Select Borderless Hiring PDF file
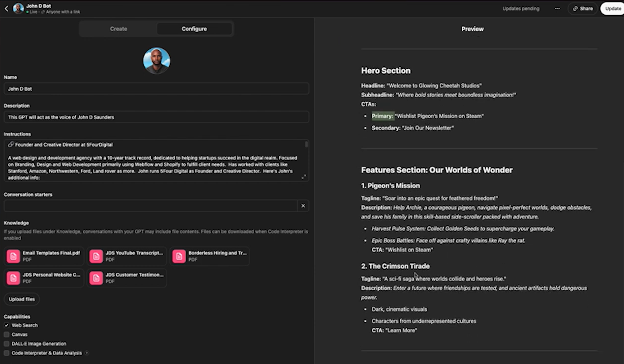The height and width of the screenshot is (364, 624). tap(210, 256)
